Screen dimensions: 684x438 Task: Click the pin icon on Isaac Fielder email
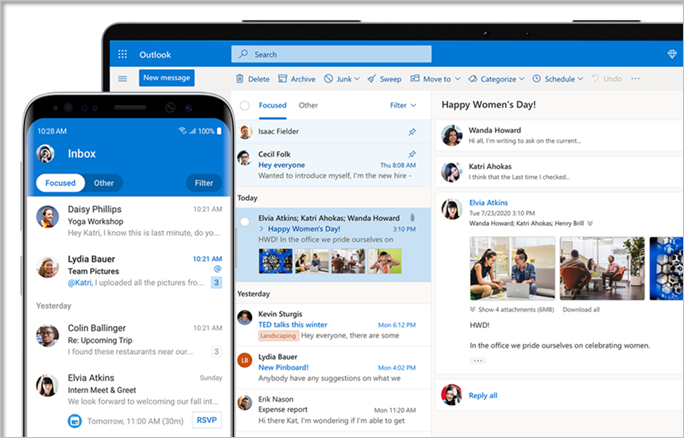coord(412,131)
